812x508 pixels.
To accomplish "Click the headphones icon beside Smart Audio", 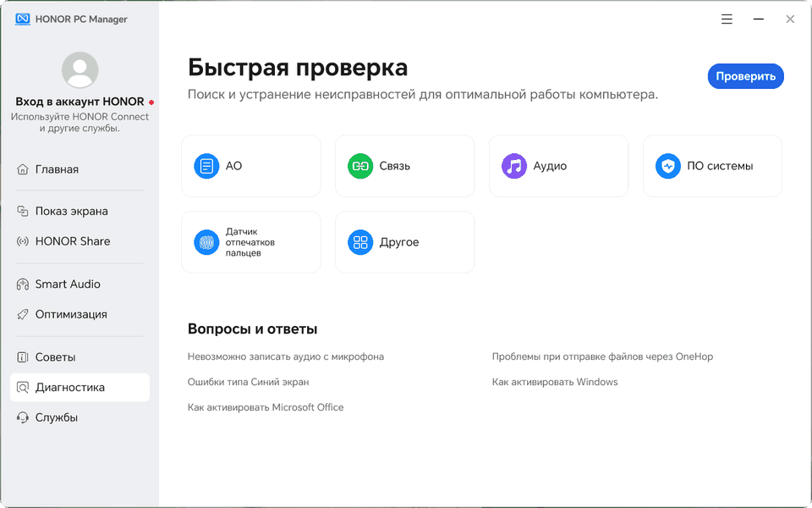I will pyautogui.click(x=22, y=284).
